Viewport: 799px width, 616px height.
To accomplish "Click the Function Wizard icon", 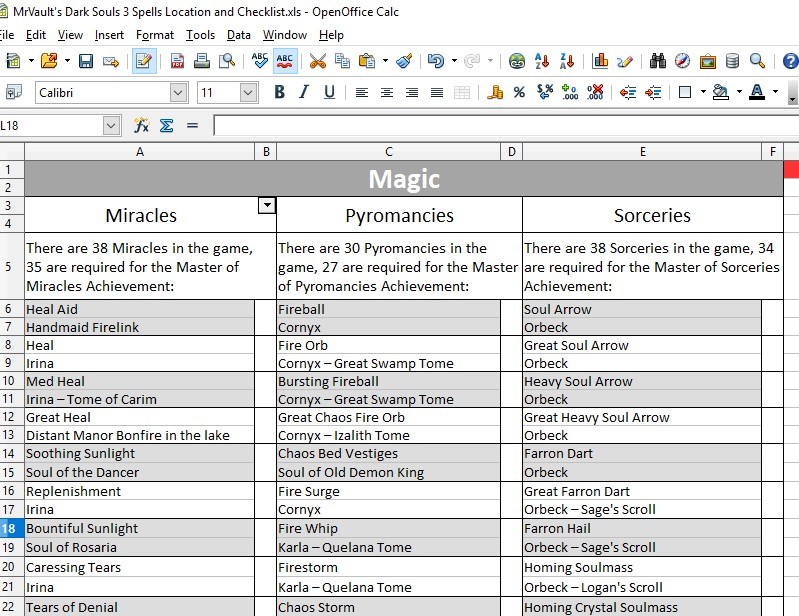I will tap(141, 125).
